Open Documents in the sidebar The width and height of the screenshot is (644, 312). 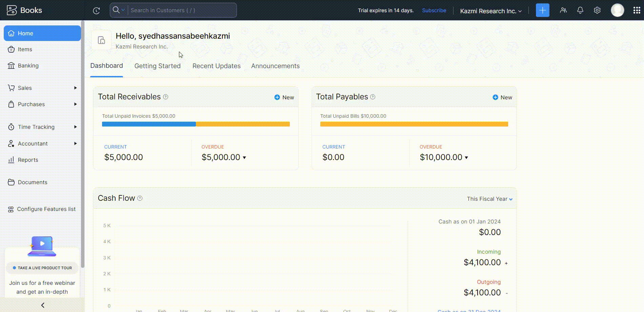point(42,182)
